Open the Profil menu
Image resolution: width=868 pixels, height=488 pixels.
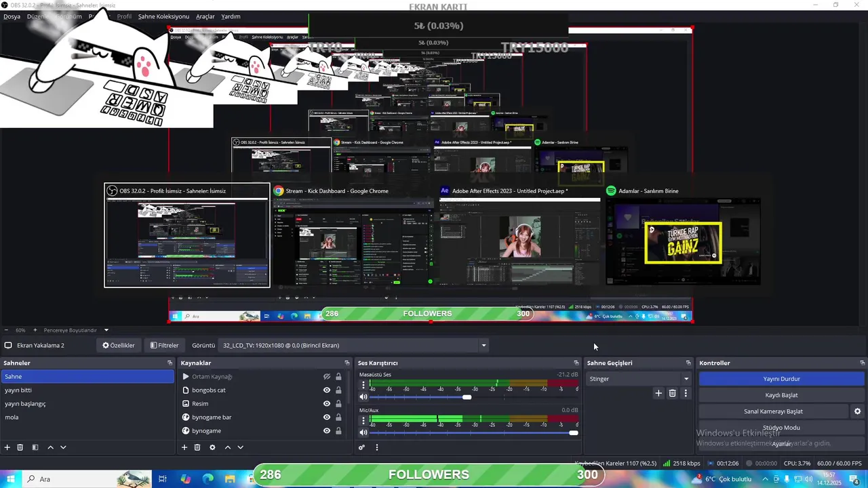(124, 16)
